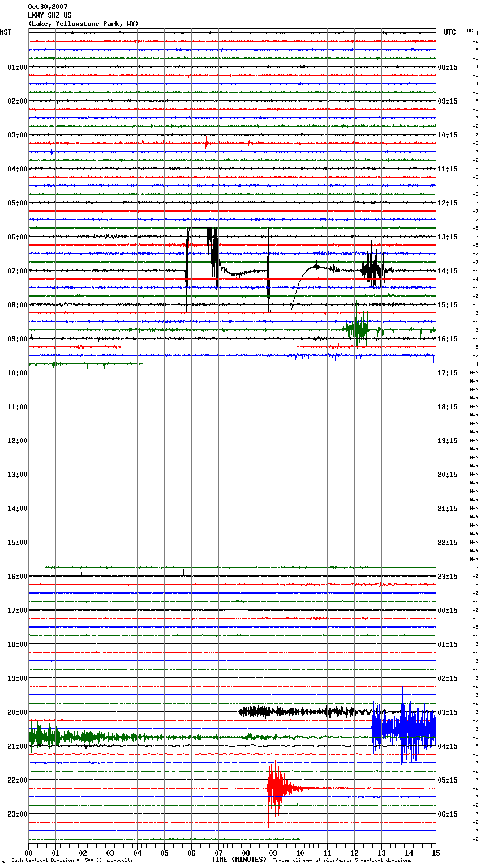
Task: Select the 06:00 MST time label
Action: pos(18,237)
